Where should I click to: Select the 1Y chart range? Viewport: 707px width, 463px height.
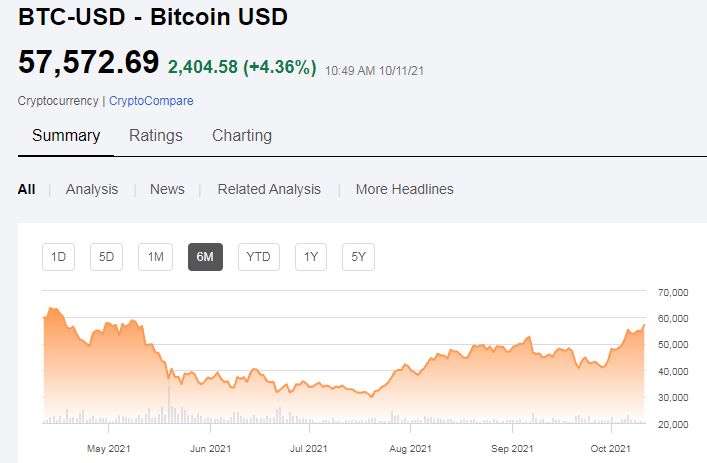pyautogui.click(x=310, y=257)
